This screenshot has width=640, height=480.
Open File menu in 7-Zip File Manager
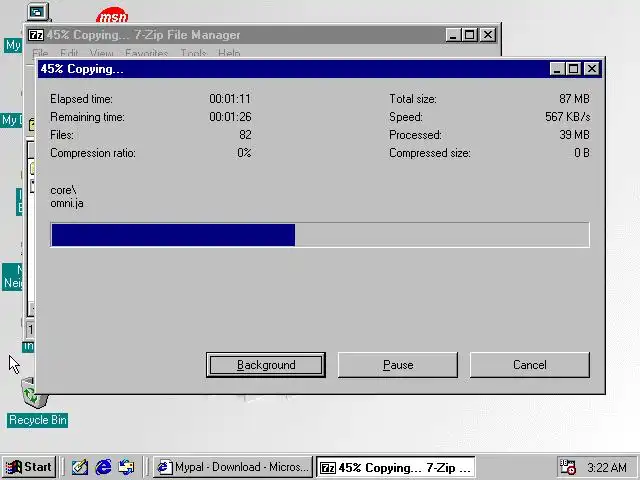[40, 53]
